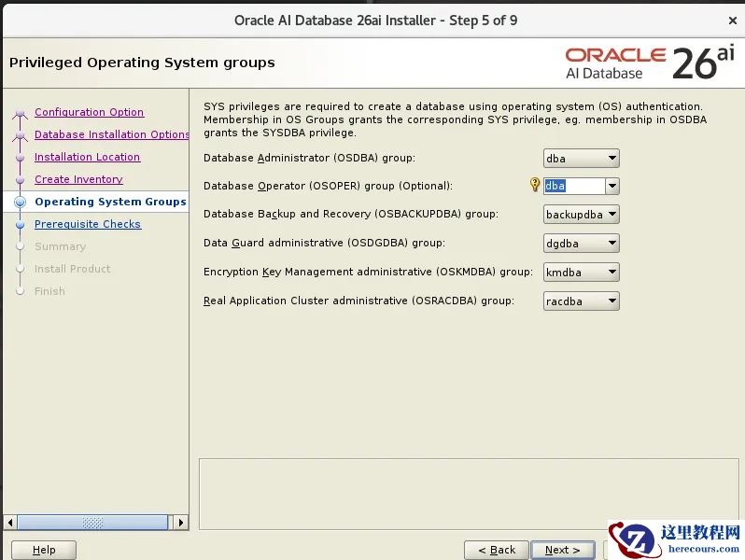The image size is (745, 560).
Task: Open the OSBACKUPDBA group dropdown
Action: click(x=581, y=215)
